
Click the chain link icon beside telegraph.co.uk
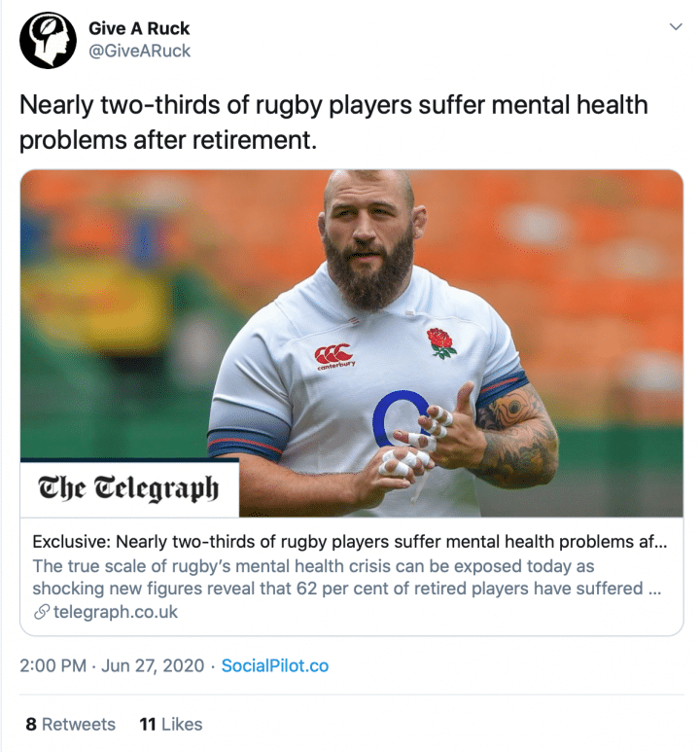(41, 612)
